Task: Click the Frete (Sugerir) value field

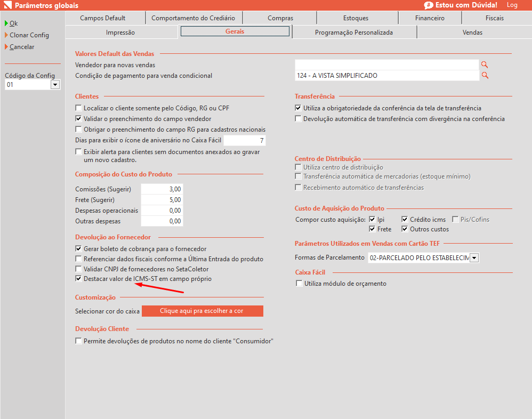Action: tap(162, 199)
